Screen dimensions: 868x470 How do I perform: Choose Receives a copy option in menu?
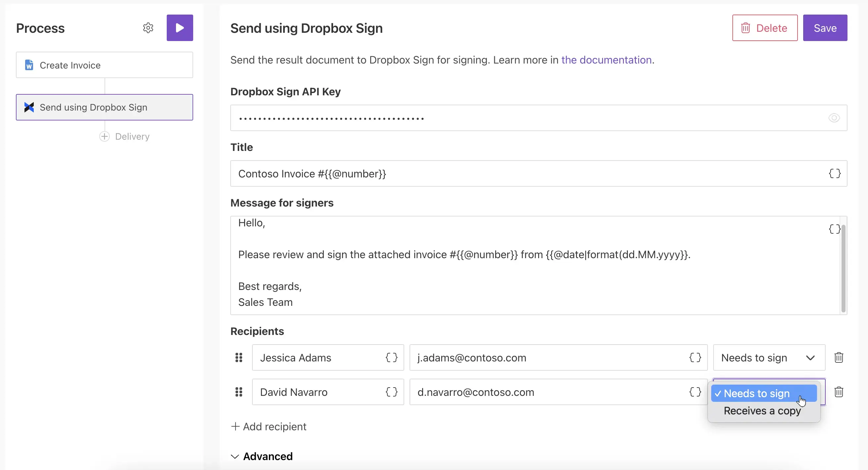(x=763, y=411)
